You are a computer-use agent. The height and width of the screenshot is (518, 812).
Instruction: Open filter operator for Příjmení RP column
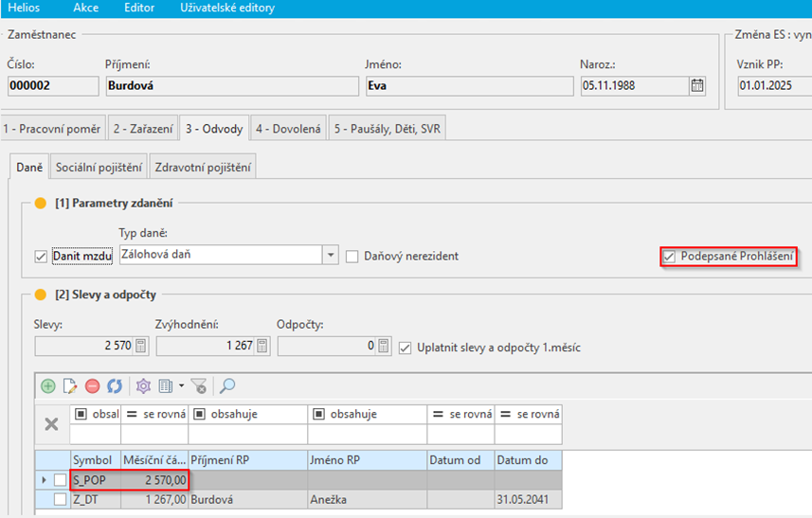point(199,415)
